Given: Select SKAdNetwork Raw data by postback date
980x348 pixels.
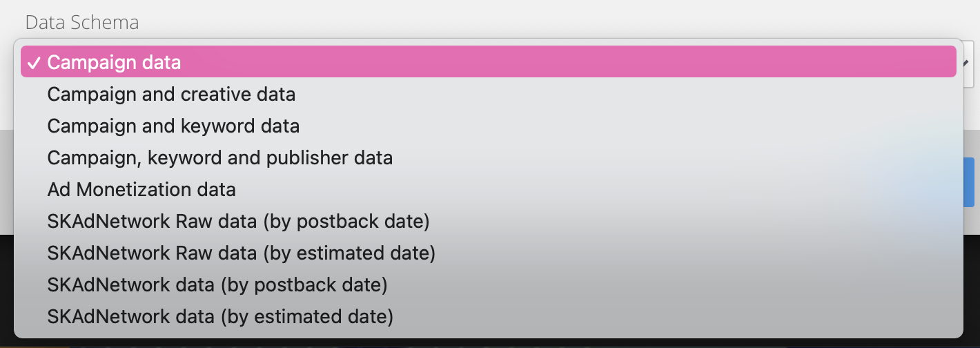Looking at the screenshot, I should point(238,222).
